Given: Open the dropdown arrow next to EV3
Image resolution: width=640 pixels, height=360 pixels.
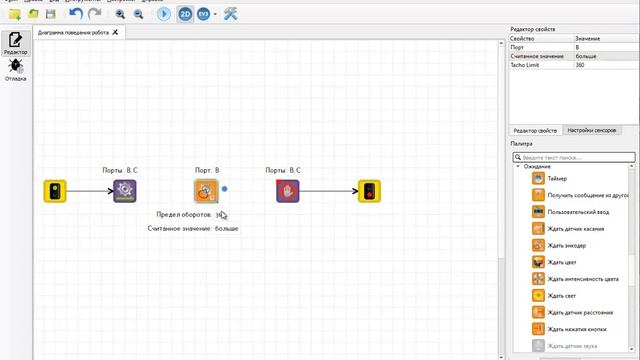Looking at the screenshot, I should tap(215, 14).
